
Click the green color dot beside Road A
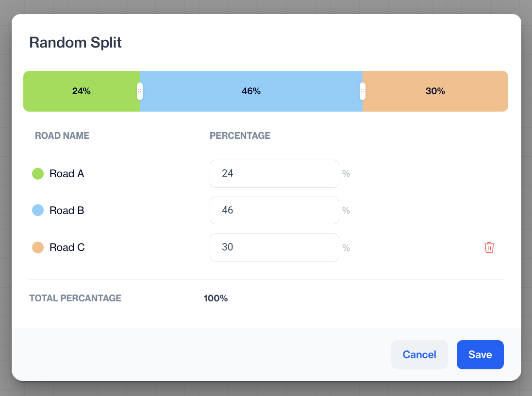(x=38, y=174)
